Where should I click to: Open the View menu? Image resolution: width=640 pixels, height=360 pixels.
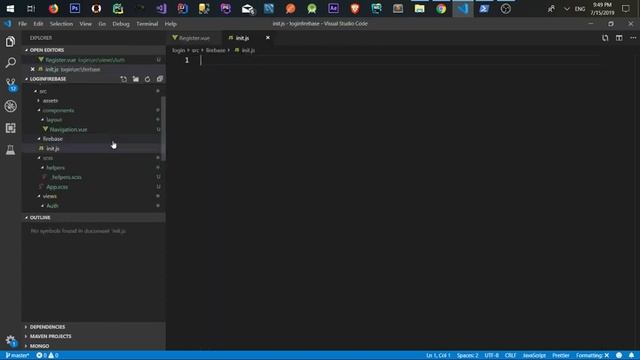(x=85, y=24)
